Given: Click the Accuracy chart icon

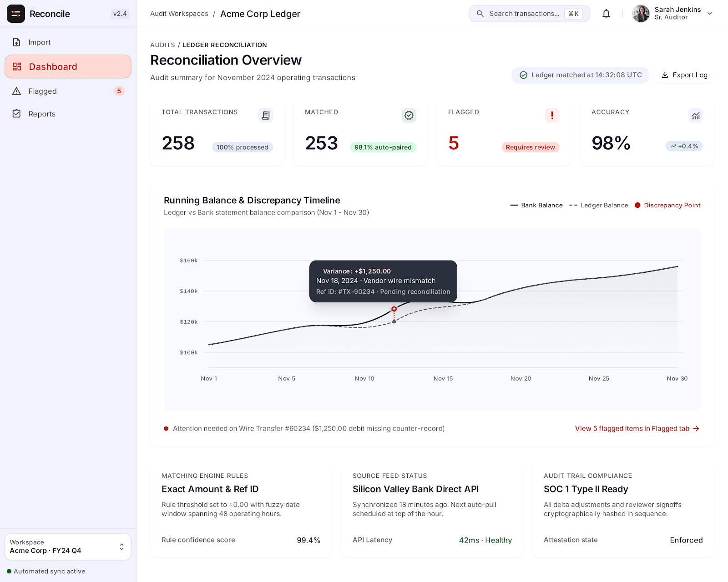Looking at the screenshot, I should click(x=696, y=115).
